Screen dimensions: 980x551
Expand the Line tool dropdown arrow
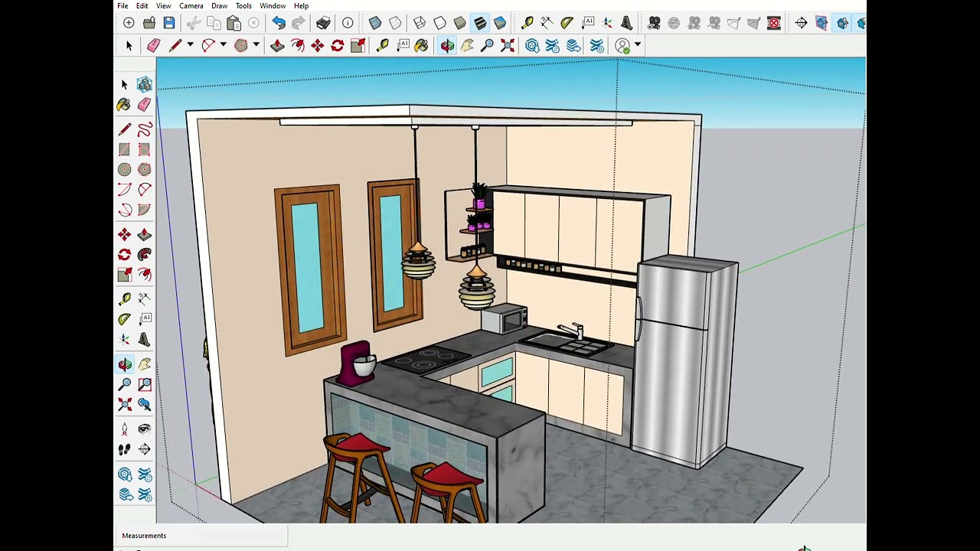[x=190, y=45]
